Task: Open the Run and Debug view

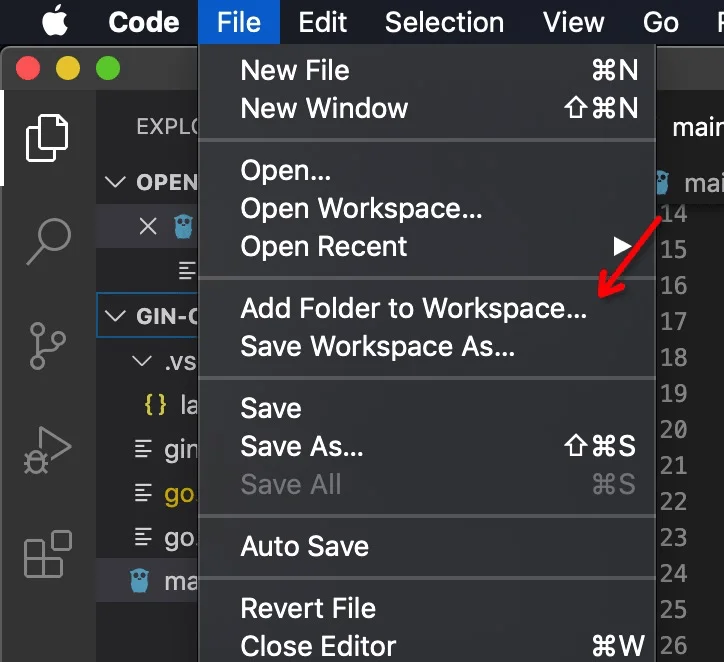Action: (47, 450)
